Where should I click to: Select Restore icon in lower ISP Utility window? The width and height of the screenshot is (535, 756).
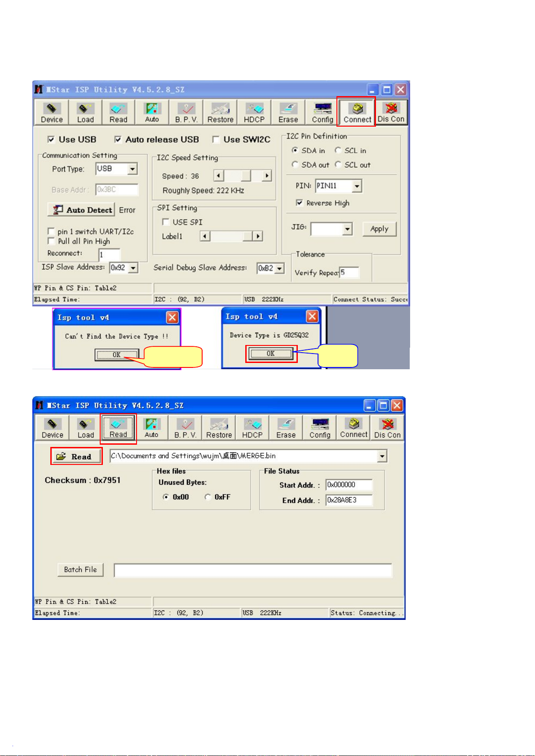click(219, 428)
